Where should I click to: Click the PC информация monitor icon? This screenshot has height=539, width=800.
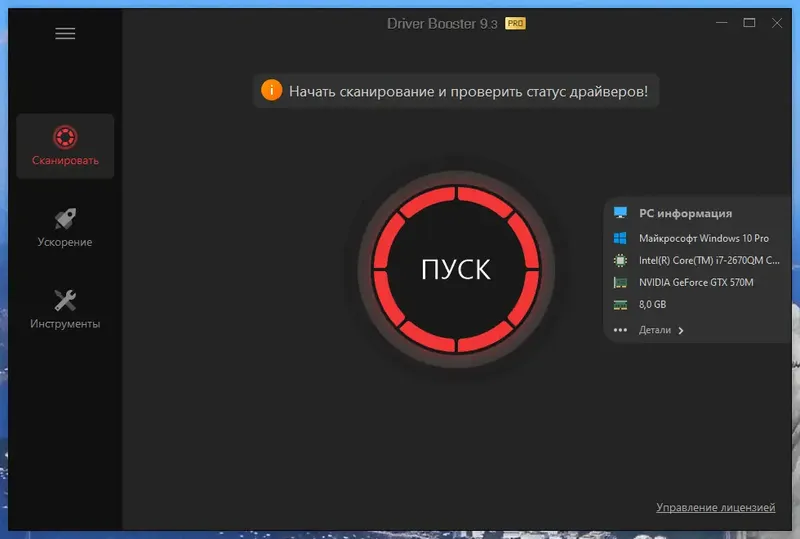(x=620, y=213)
